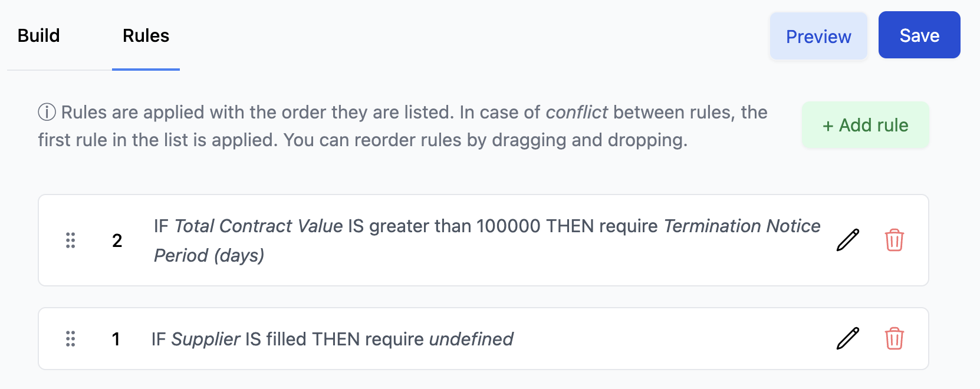Remove the Supplier rule with trash icon
The height and width of the screenshot is (389, 980).
(x=895, y=338)
